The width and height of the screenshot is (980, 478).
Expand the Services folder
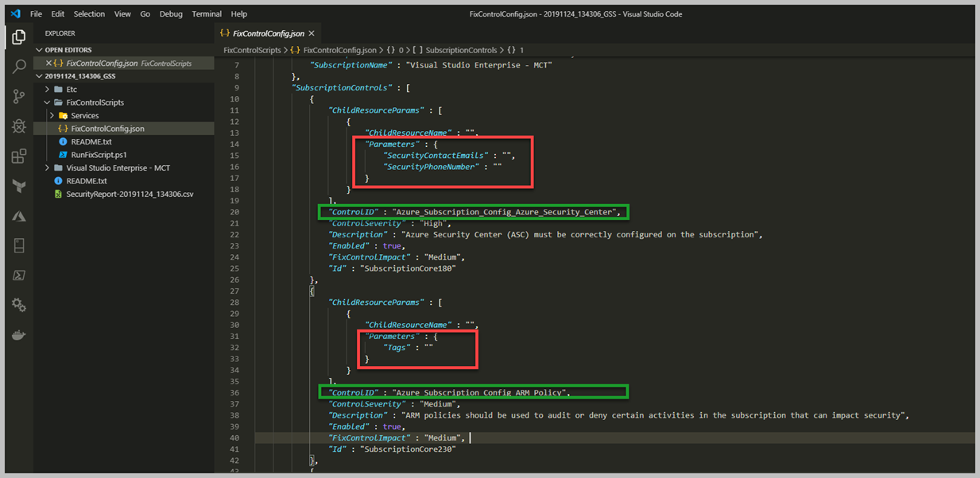pyautogui.click(x=84, y=115)
